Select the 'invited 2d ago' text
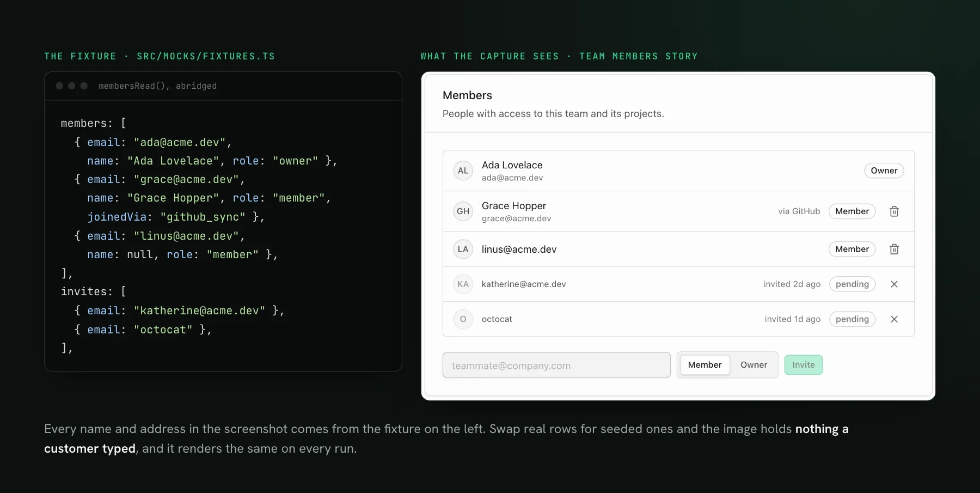980x493 pixels. pos(792,284)
